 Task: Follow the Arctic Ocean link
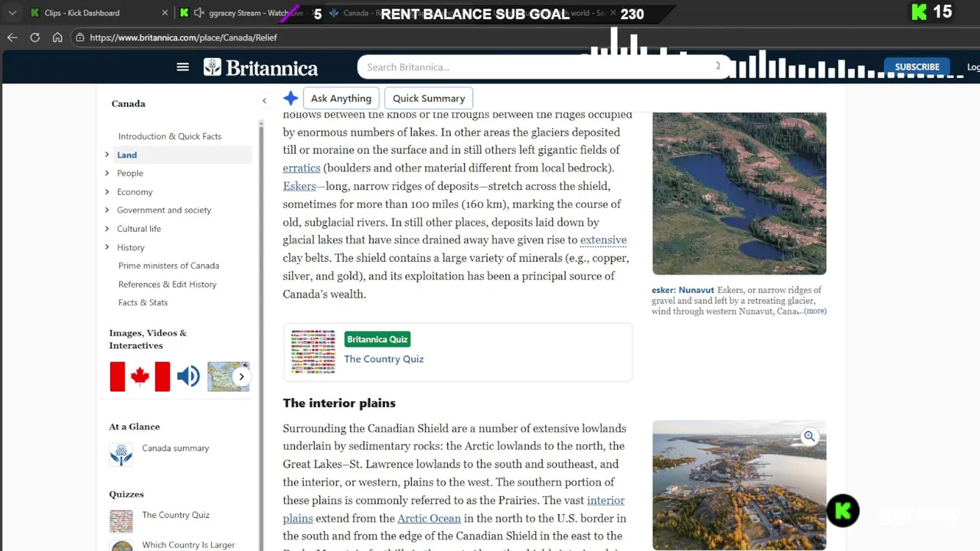click(x=429, y=518)
